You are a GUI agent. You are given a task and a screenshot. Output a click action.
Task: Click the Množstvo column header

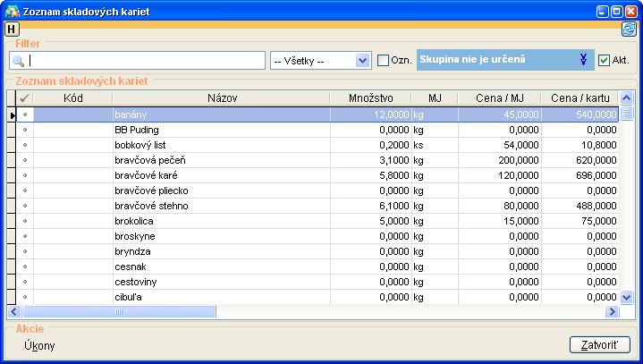point(370,97)
